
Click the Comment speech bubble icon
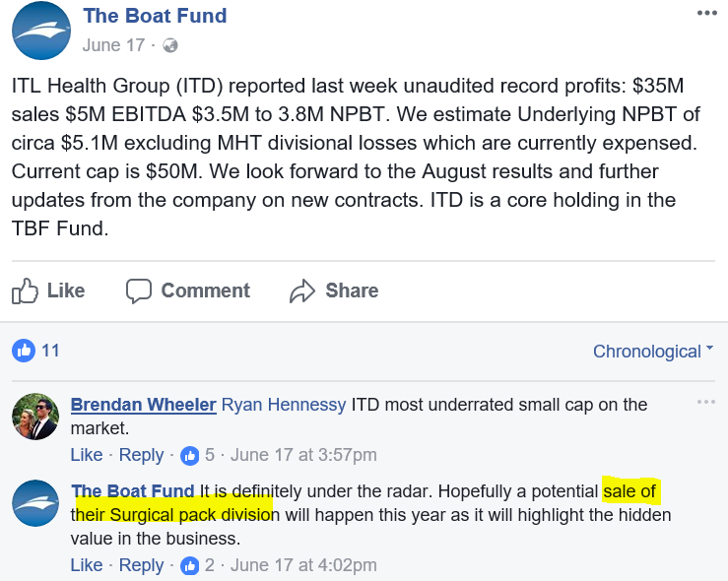pyautogui.click(x=138, y=290)
